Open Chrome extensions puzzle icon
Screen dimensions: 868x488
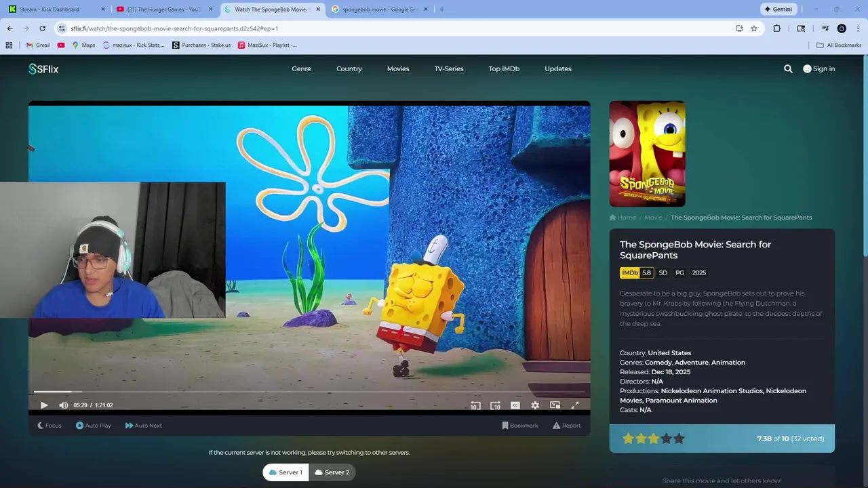(x=777, y=28)
